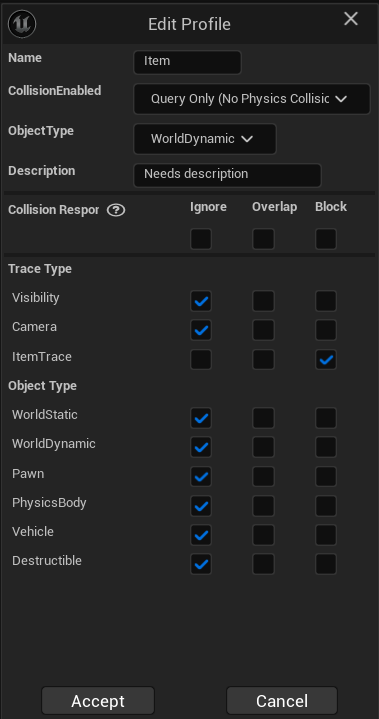
Task: Check the Overlap all header checkbox
Action: coord(264,239)
